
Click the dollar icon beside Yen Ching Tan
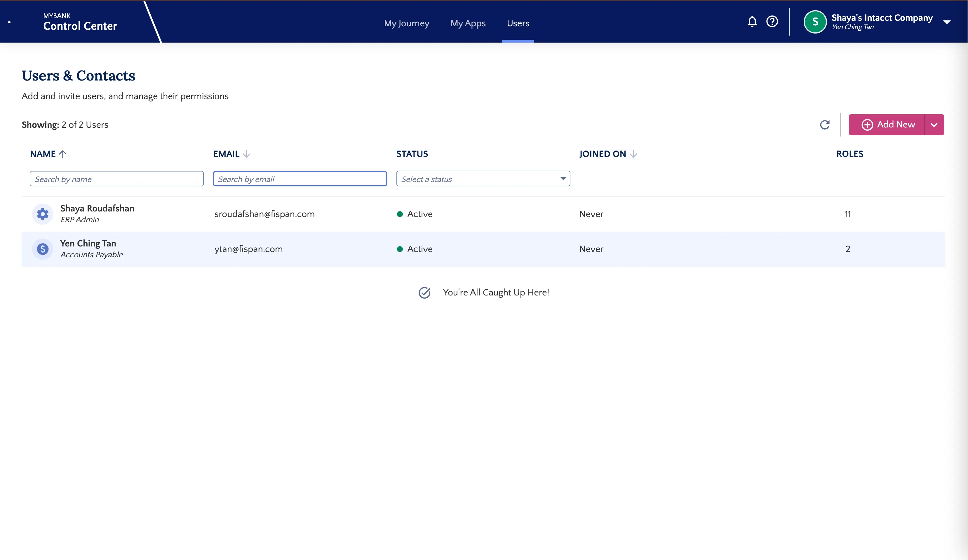43,249
